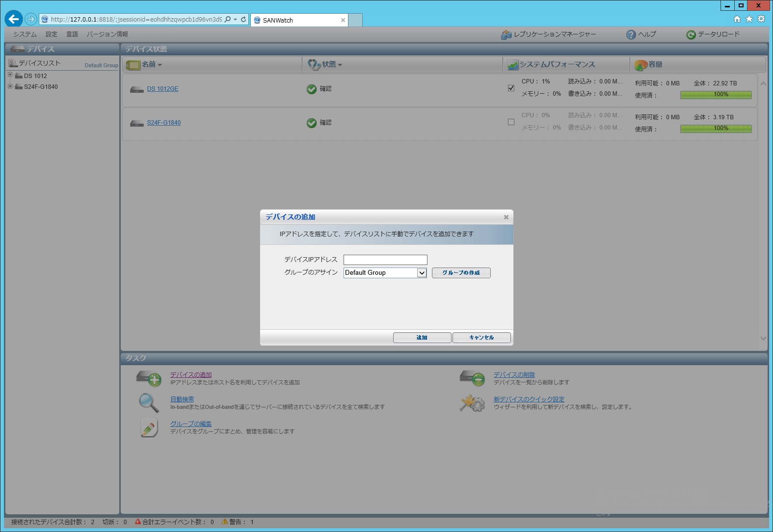Click the 追加 button in dialog
Viewport: 773px width, 532px height.
[x=422, y=338]
